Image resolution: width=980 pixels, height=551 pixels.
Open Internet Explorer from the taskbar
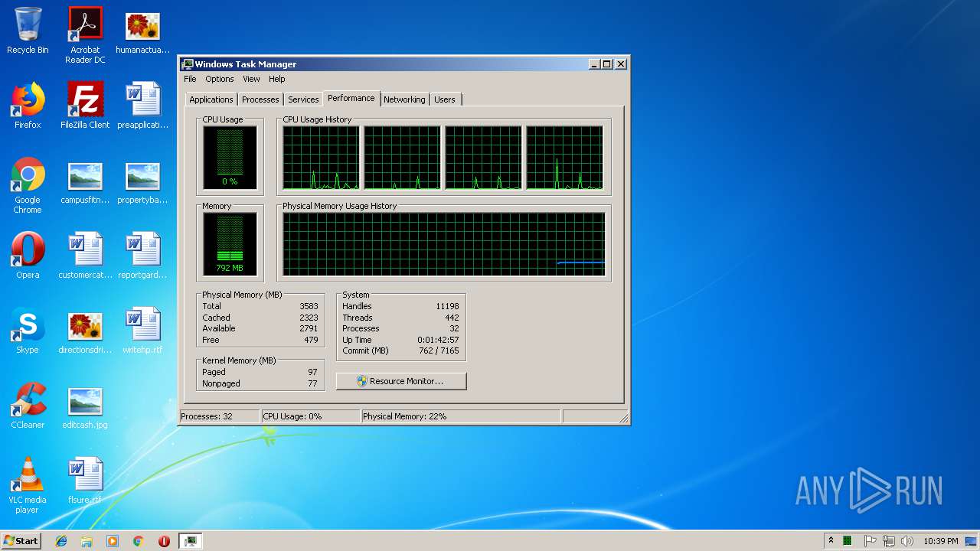(x=61, y=541)
